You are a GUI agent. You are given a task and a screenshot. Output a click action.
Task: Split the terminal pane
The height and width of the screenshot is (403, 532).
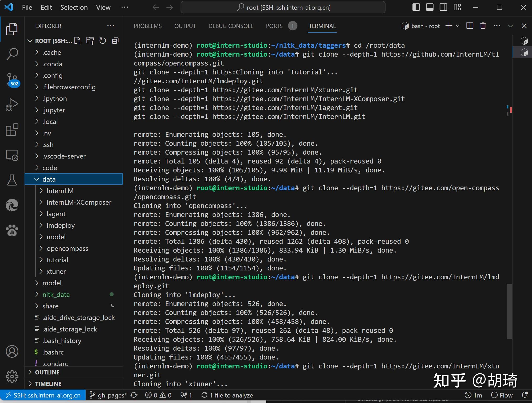click(x=470, y=26)
